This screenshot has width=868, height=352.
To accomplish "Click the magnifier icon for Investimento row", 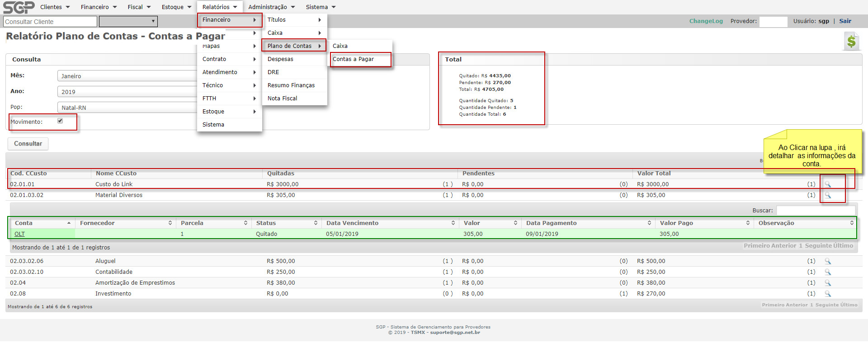I will tap(828, 294).
